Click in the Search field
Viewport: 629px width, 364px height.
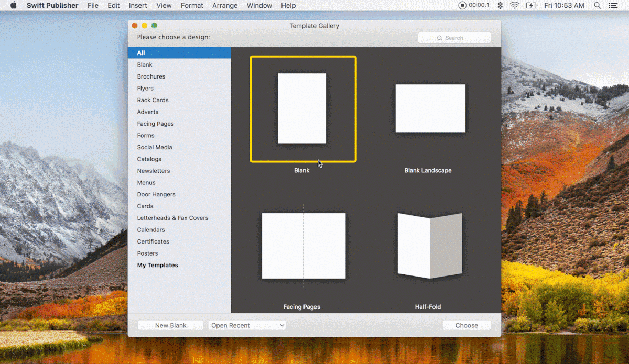point(454,38)
